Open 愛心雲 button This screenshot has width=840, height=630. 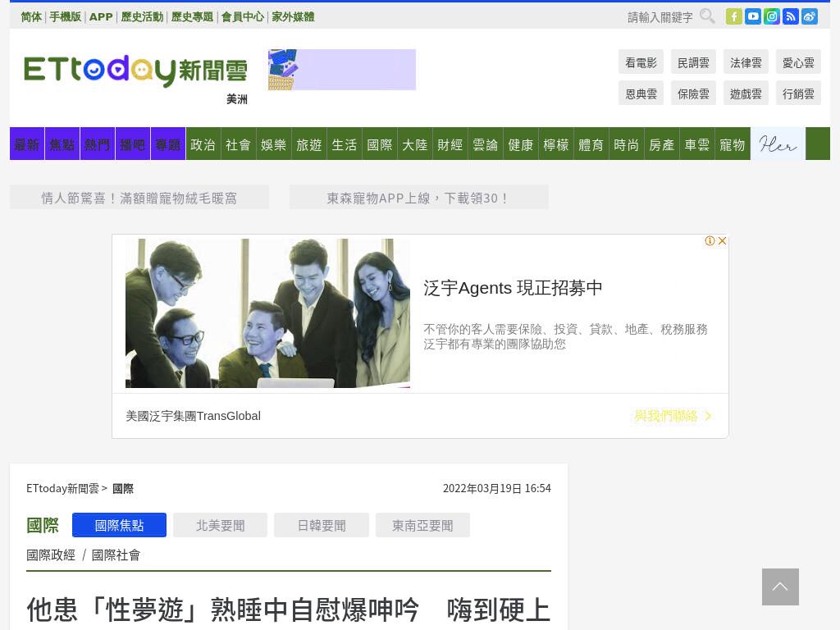point(799,62)
